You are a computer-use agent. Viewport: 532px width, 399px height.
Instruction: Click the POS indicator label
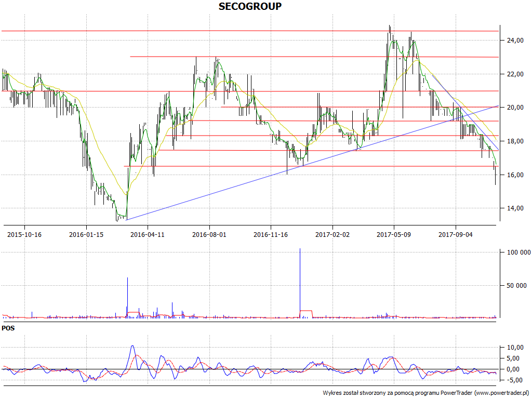8,328
